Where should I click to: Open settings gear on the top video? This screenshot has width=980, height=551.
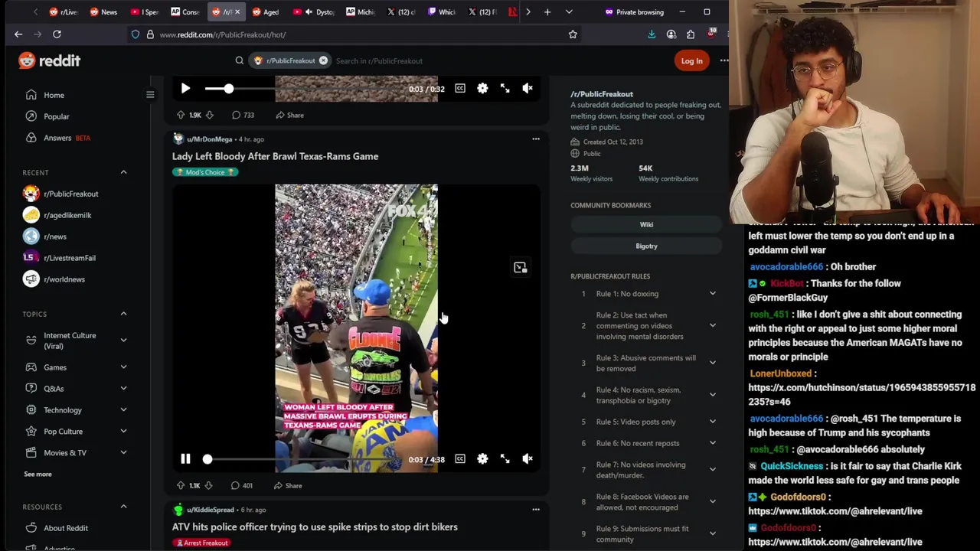(x=482, y=89)
